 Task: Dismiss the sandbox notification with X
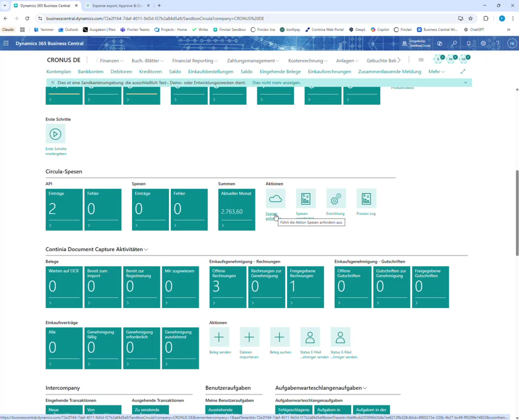tap(53, 83)
